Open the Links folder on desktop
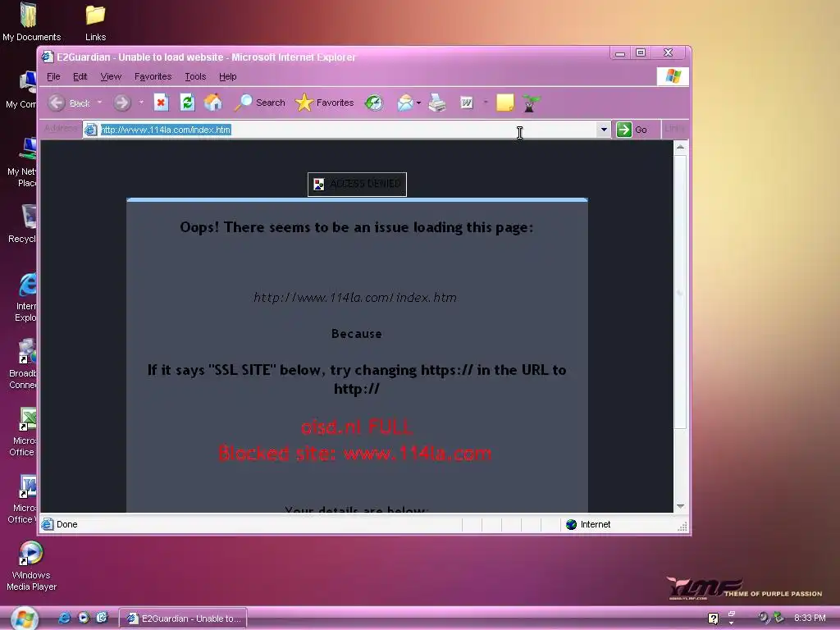The image size is (840, 630). point(95,21)
